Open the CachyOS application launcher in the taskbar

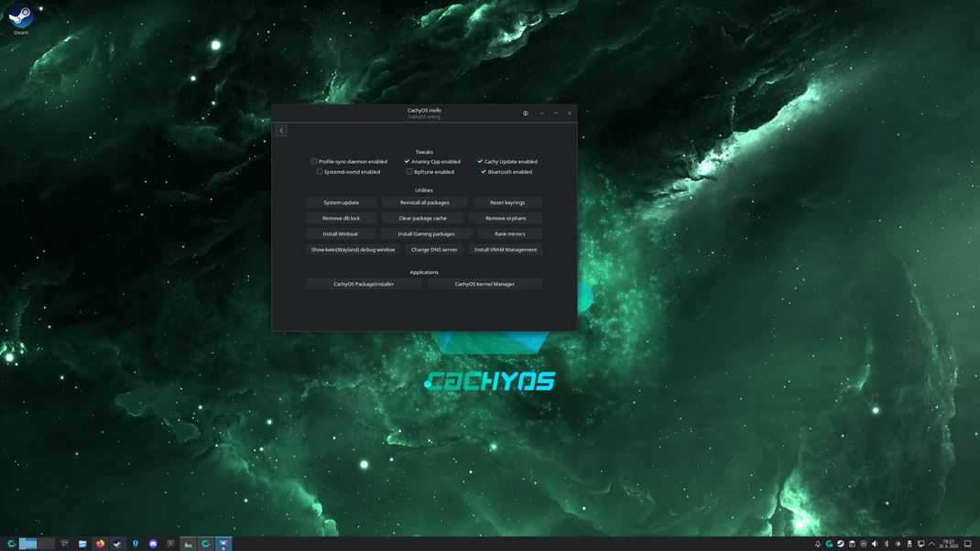11,544
